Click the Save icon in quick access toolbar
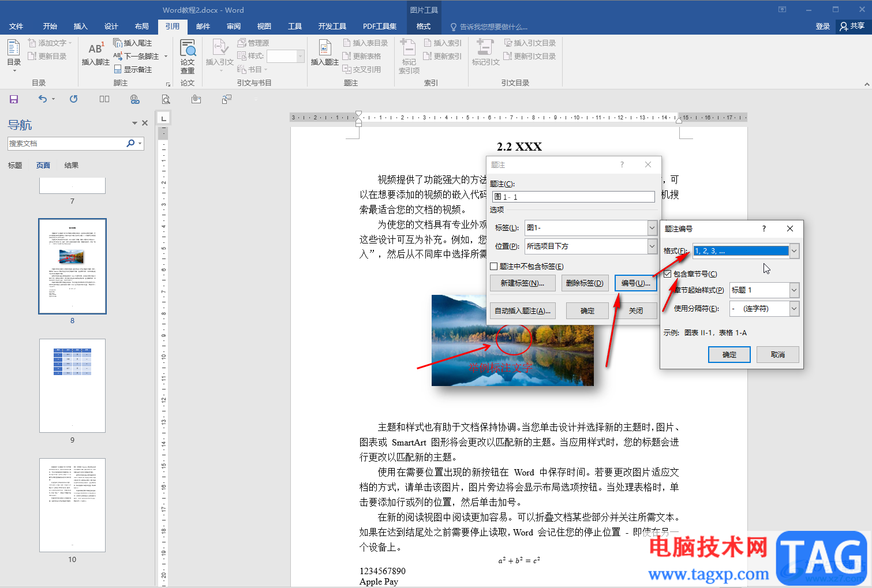Image resolution: width=872 pixels, height=588 pixels. pos(14,99)
